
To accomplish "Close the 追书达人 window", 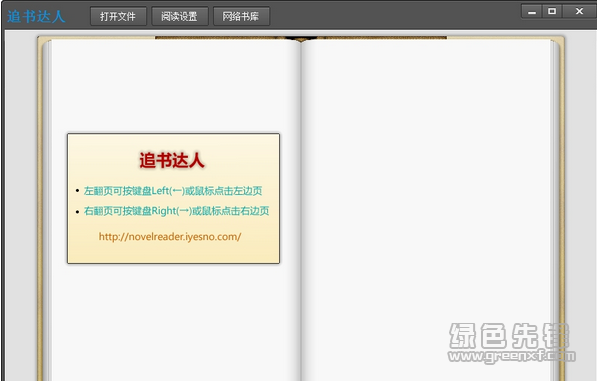I will 579,11.
